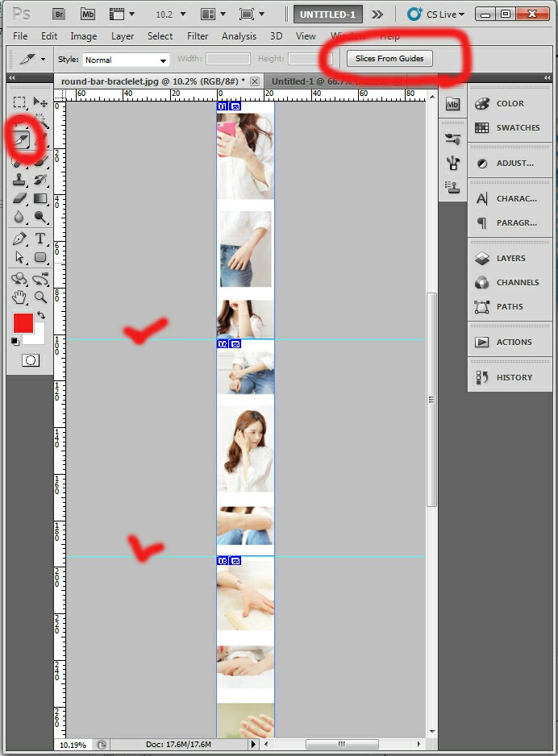Swap foreground and background colors

(41, 315)
